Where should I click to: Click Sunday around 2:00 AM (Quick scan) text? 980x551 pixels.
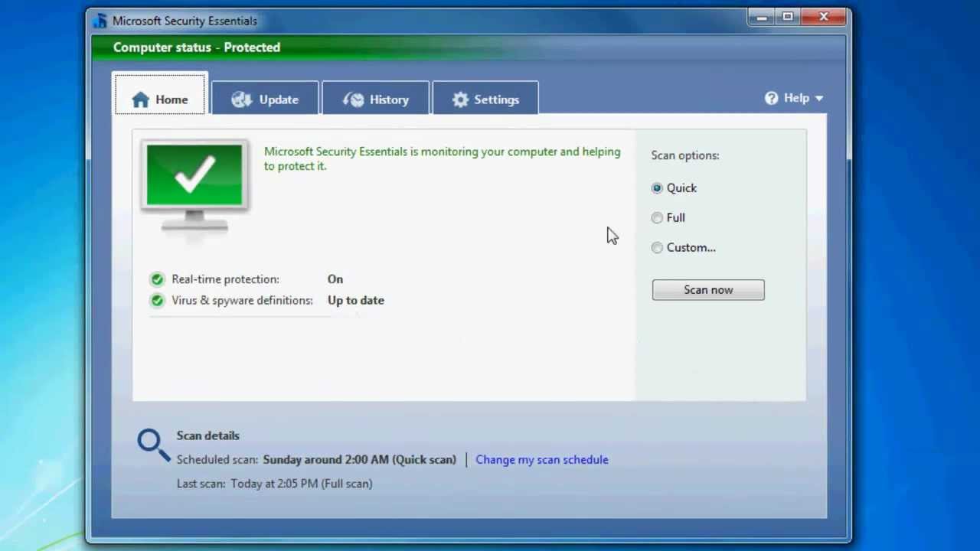click(359, 460)
